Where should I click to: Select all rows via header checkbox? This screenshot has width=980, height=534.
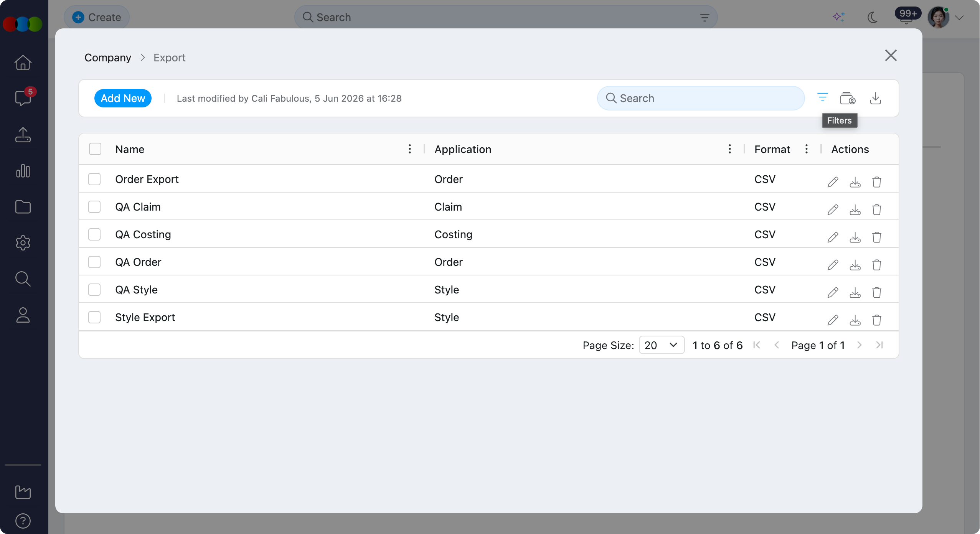coord(95,149)
